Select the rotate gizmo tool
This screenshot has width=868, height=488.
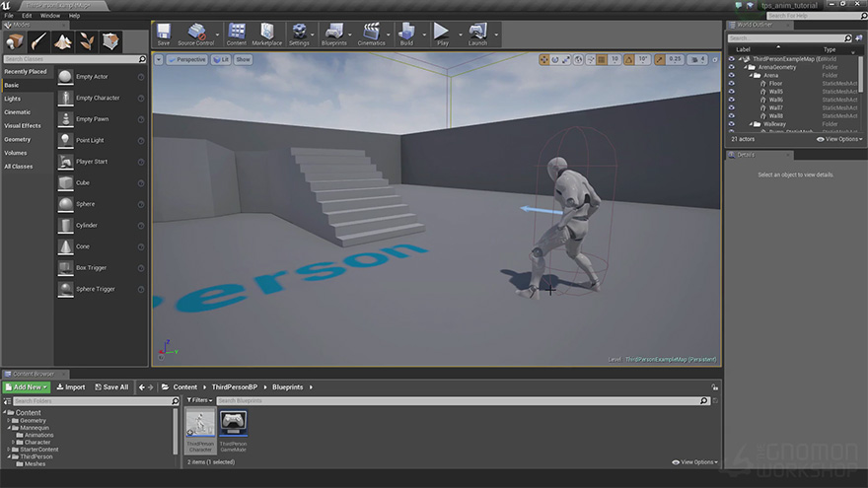555,60
